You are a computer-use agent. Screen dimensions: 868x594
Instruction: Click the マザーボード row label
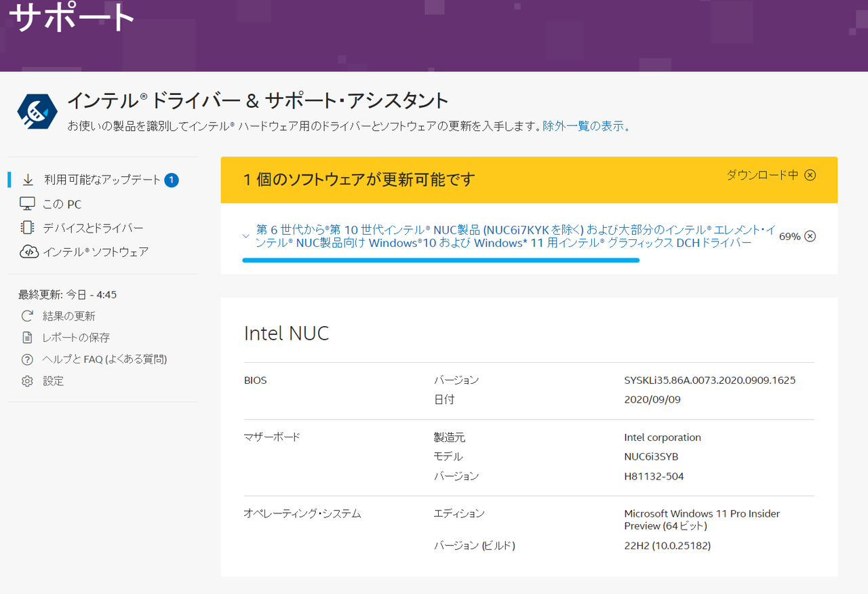click(271, 437)
